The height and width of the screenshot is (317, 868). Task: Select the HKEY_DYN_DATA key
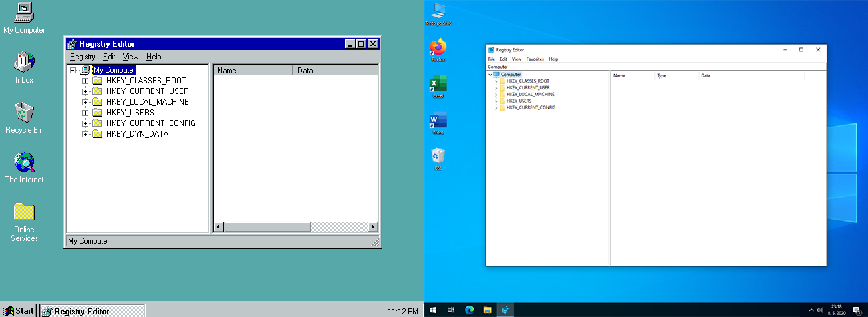[137, 134]
